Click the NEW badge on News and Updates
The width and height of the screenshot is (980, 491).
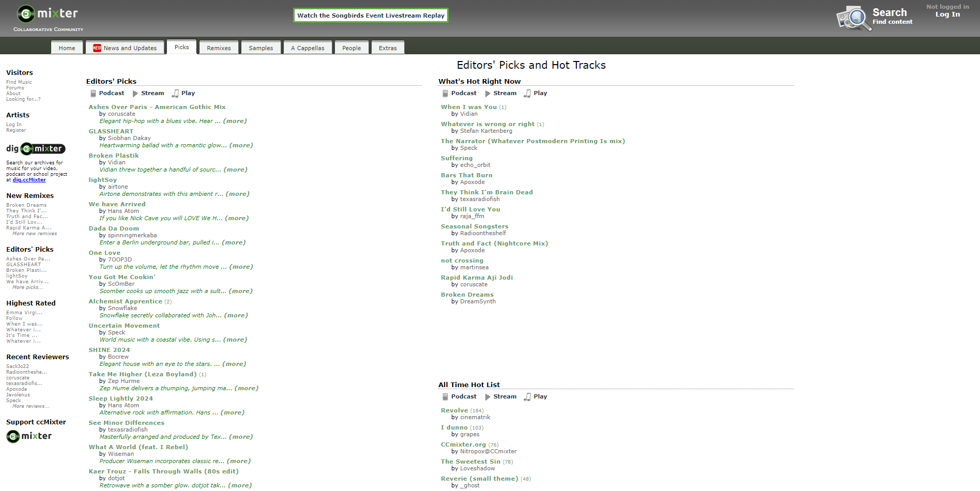point(96,47)
